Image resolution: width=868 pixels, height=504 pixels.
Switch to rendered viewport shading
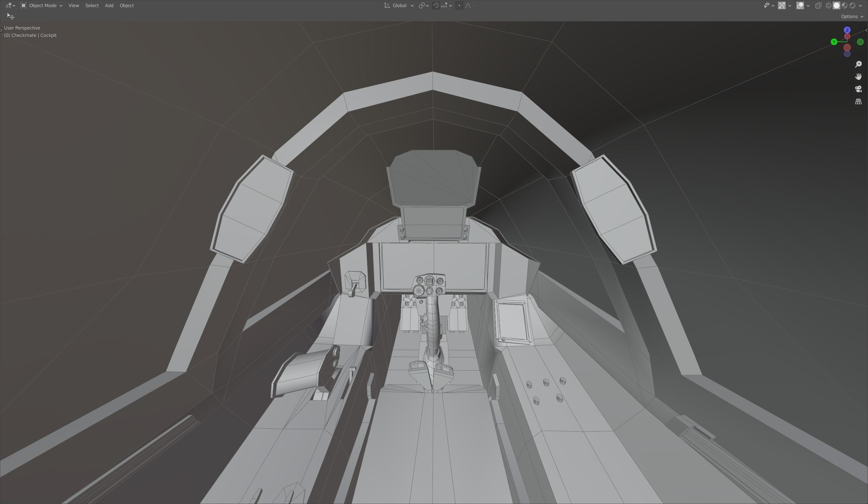click(852, 5)
